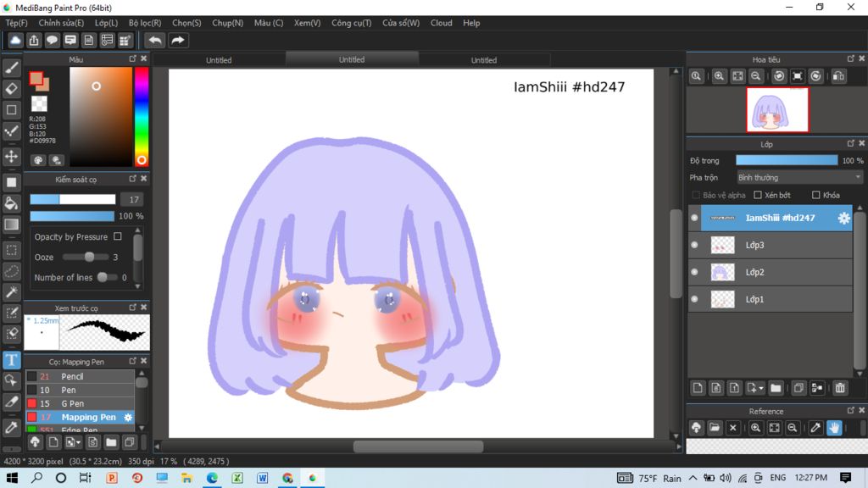Hide the Lớp2 layer

[695, 272]
